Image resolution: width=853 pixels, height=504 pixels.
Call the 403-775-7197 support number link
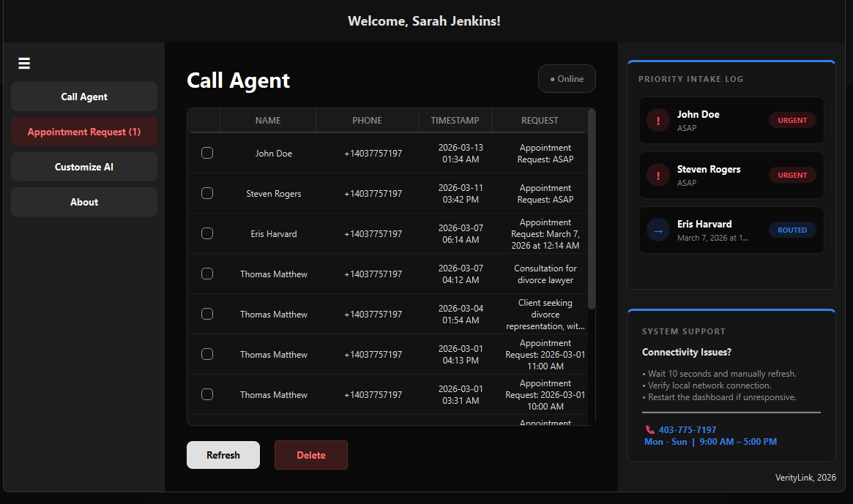(687, 429)
